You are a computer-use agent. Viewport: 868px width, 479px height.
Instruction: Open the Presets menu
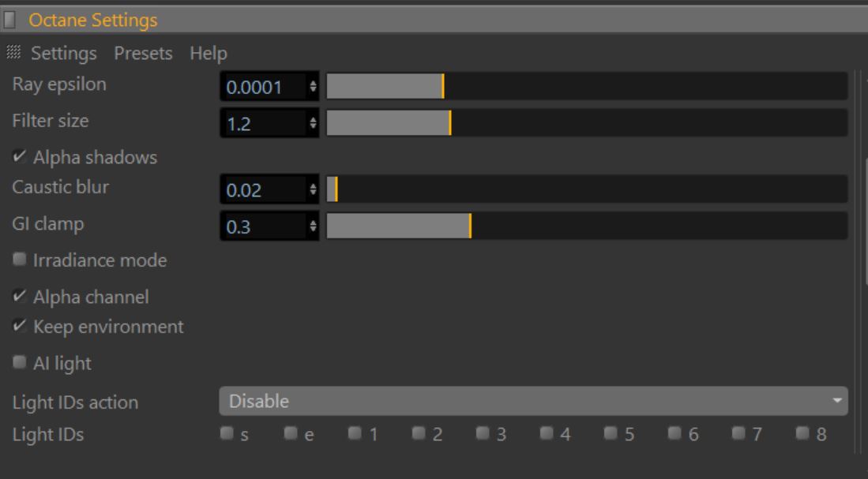pyautogui.click(x=143, y=54)
